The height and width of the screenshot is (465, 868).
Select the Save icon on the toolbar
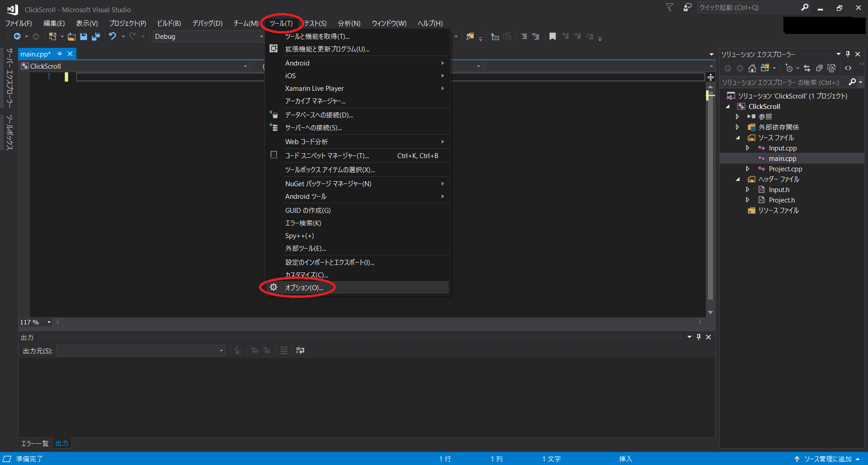[84, 37]
